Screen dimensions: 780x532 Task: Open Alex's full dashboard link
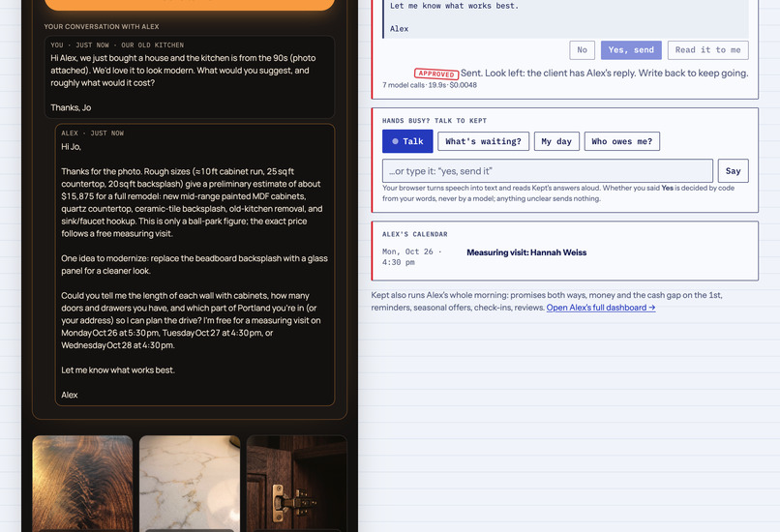click(x=600, y=308)
